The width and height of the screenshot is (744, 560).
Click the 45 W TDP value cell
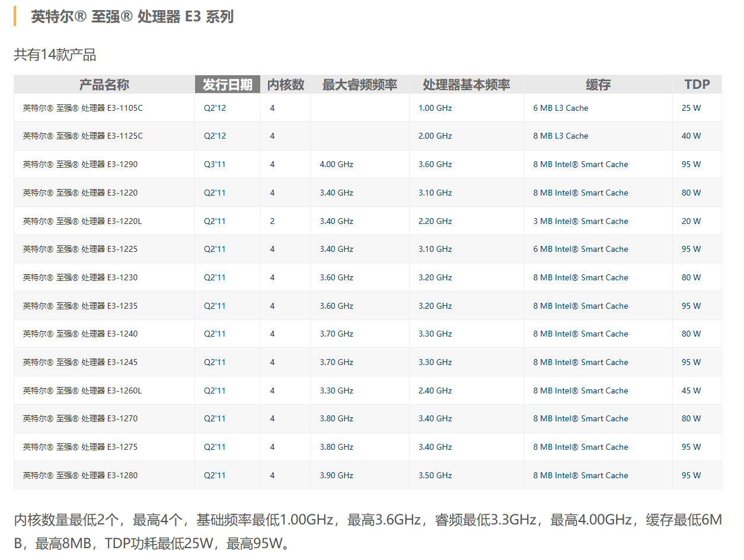tap(691, 391)
